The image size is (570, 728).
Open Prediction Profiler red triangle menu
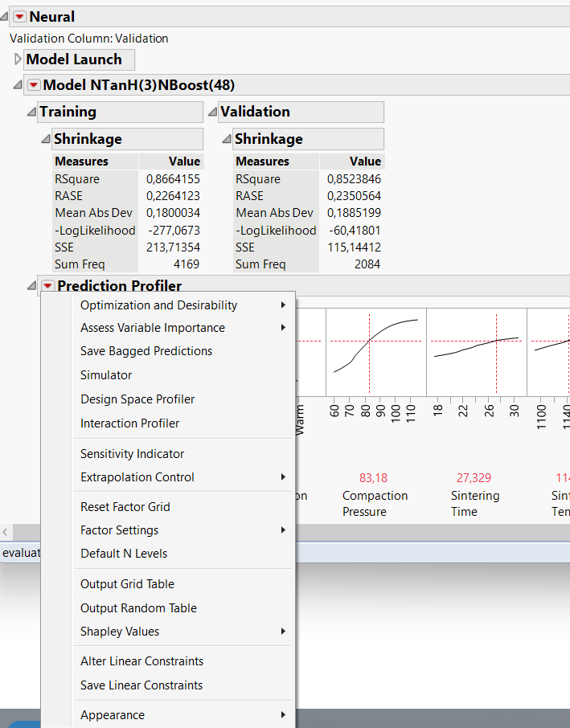click(x=48, y=285)
